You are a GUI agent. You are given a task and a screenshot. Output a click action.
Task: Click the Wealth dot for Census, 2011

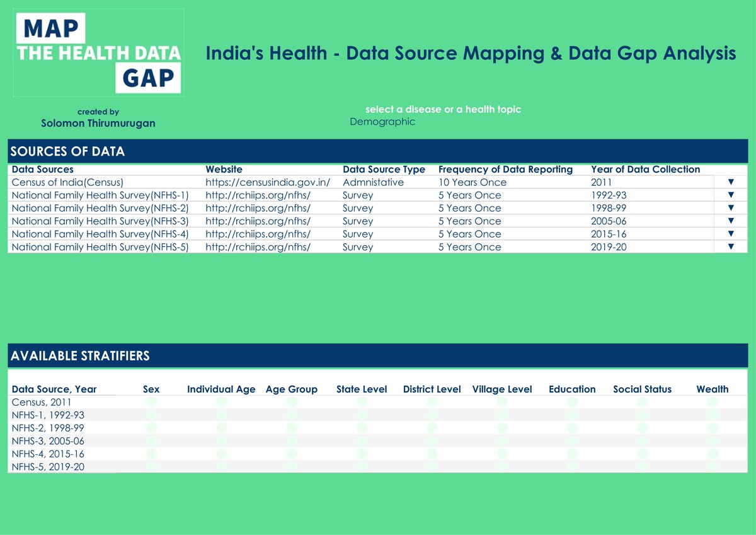tap(713, 402)
